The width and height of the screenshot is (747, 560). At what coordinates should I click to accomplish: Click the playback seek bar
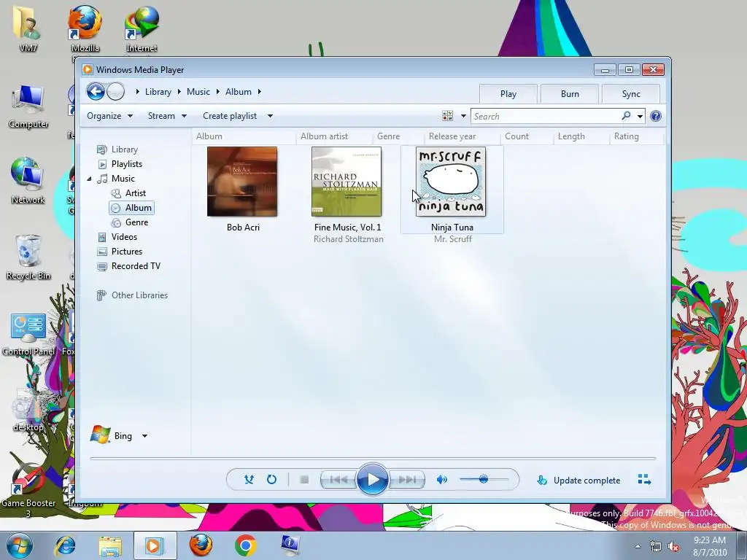point(373,458)
